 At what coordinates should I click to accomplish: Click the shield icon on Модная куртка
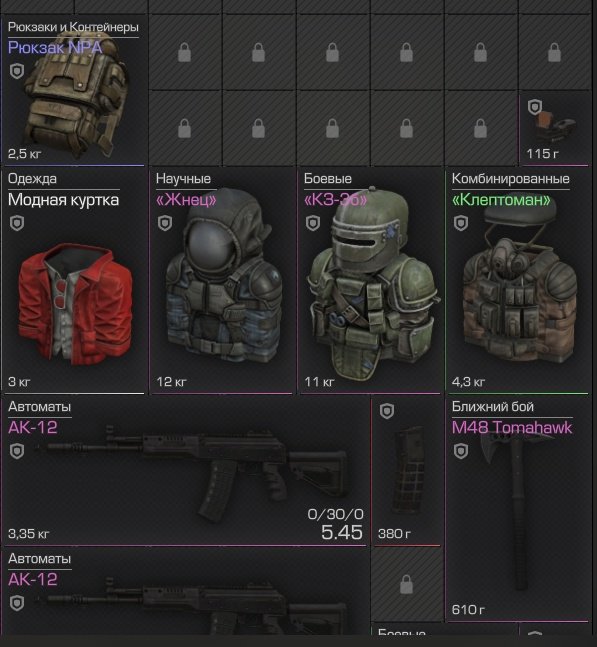(x=17, y=223)
